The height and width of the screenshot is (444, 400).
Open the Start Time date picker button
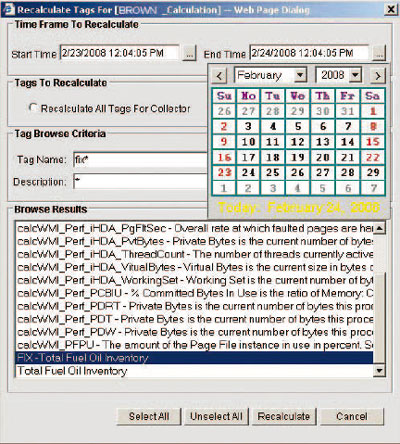pos(189,53)
